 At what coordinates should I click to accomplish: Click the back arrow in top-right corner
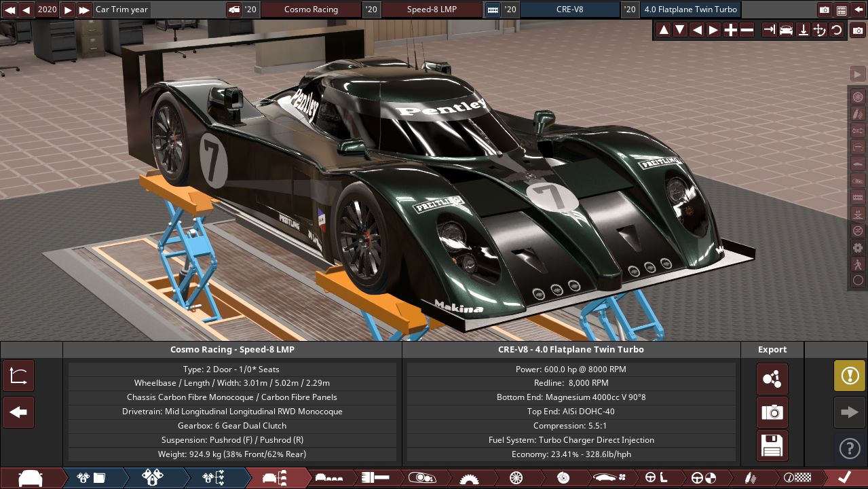point(858,10)
